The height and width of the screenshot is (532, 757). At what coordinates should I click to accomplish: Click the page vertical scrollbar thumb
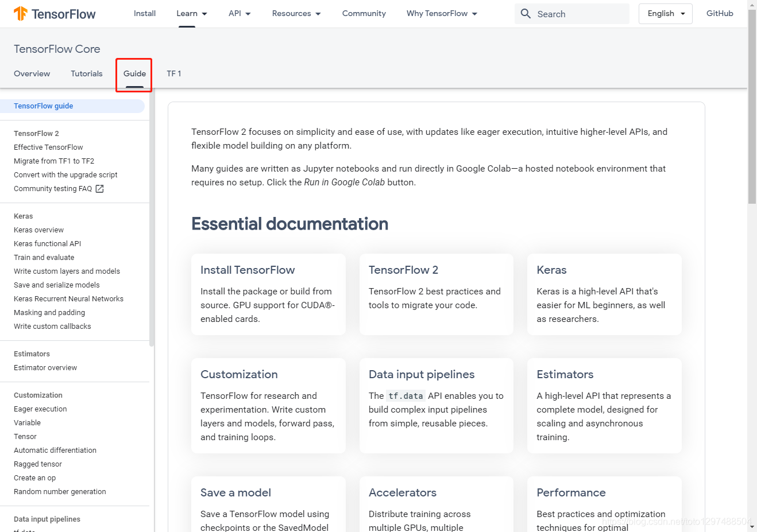(752, 106)
